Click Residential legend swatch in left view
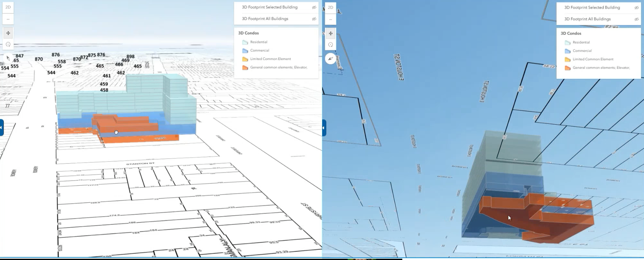The image size is (644, 260). pos(245,42)
